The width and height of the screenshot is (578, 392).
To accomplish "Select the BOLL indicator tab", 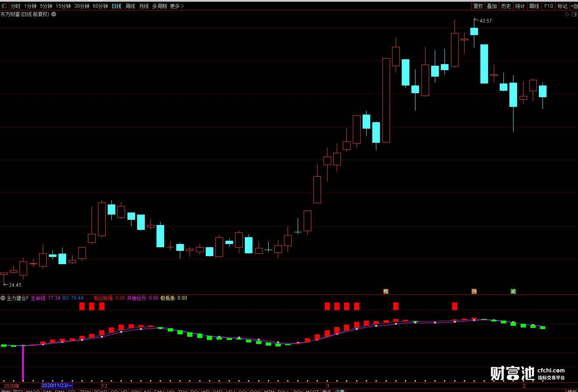I will point(283,390).
